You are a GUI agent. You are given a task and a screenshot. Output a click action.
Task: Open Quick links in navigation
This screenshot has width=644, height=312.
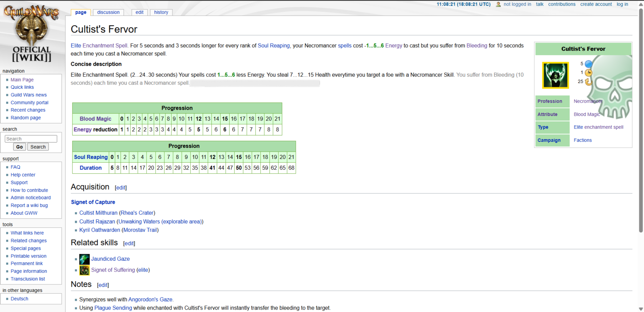click(22, 87)
